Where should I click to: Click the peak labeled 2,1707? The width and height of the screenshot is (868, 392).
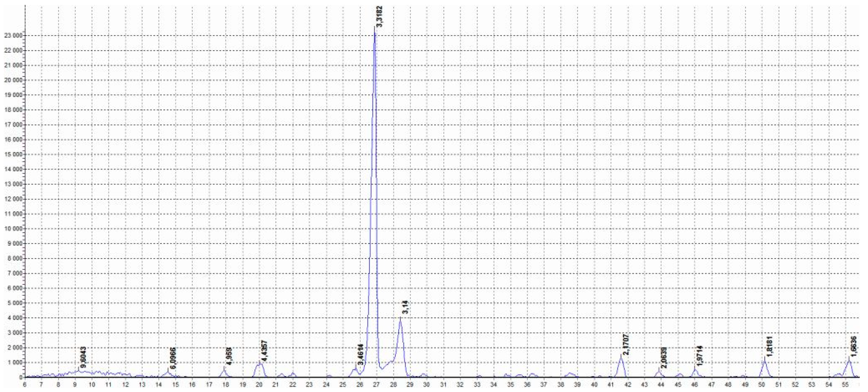626,344
